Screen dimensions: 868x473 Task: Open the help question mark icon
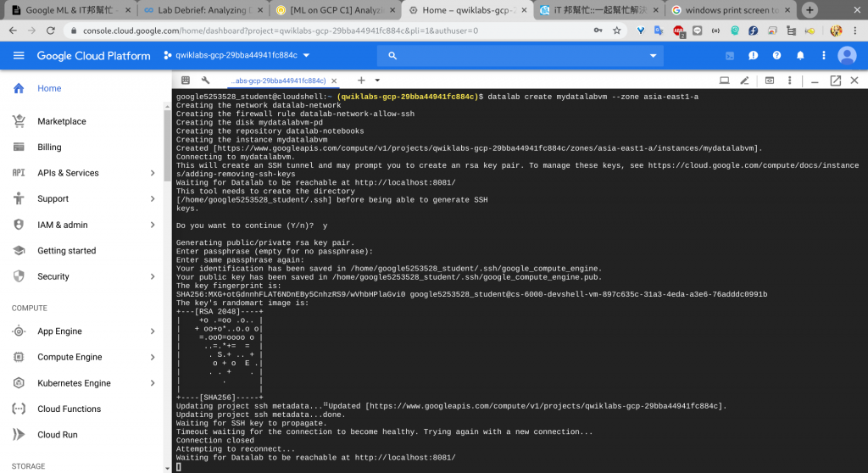pos(777,55)
